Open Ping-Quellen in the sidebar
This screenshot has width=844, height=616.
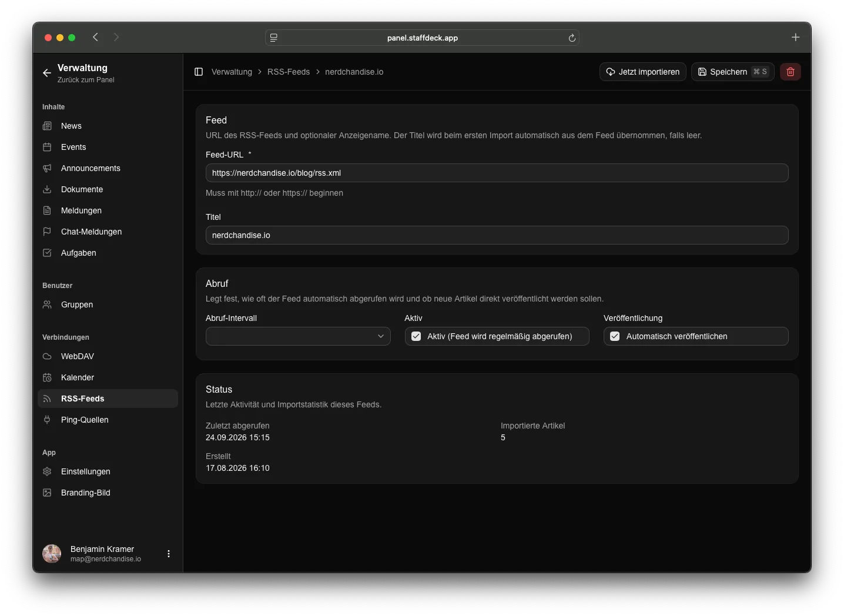pyautogui.click(x=108, y=420)
